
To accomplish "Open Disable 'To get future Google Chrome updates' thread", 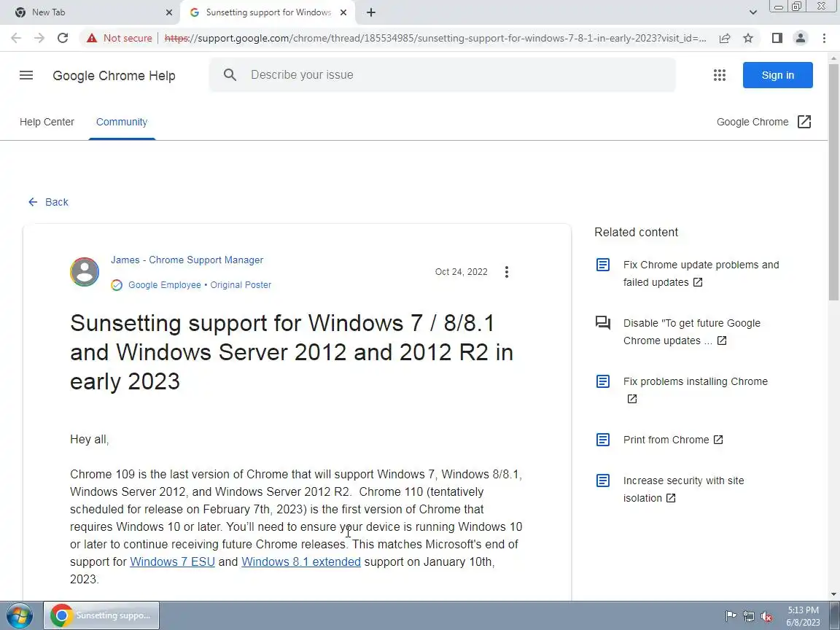I will pyautogui.click(x=691, y=332).
